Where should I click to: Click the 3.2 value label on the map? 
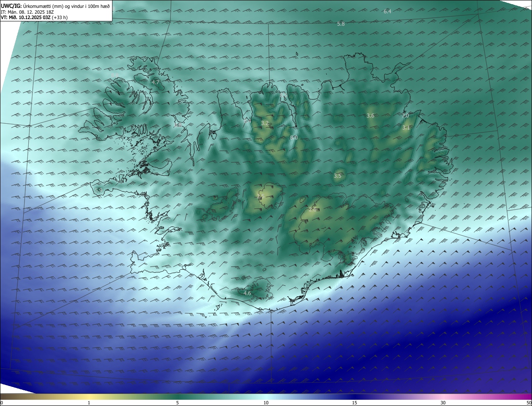265,123
